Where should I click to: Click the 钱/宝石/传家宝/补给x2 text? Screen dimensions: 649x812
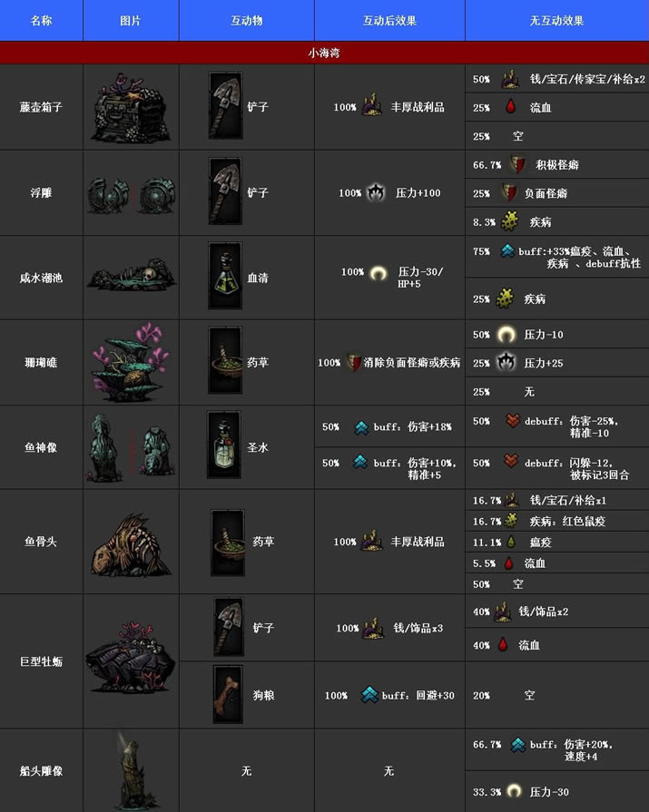(587, 79)
